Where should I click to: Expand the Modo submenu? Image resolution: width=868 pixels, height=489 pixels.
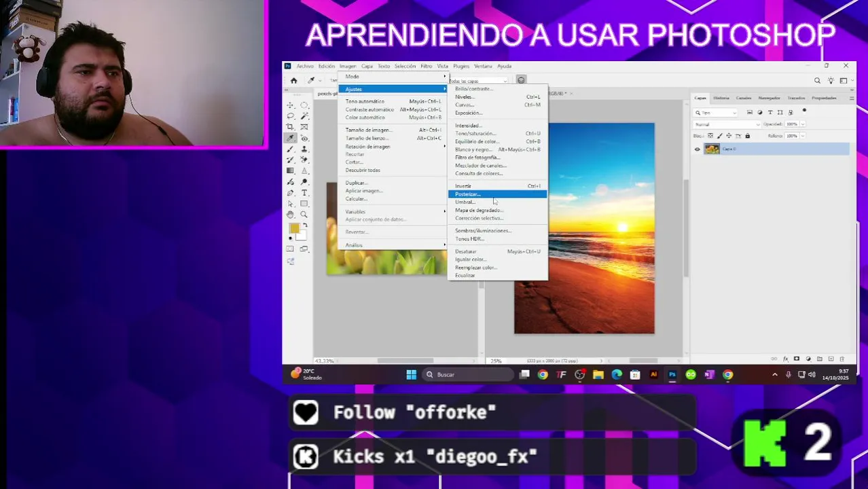(x=393, y=77)
